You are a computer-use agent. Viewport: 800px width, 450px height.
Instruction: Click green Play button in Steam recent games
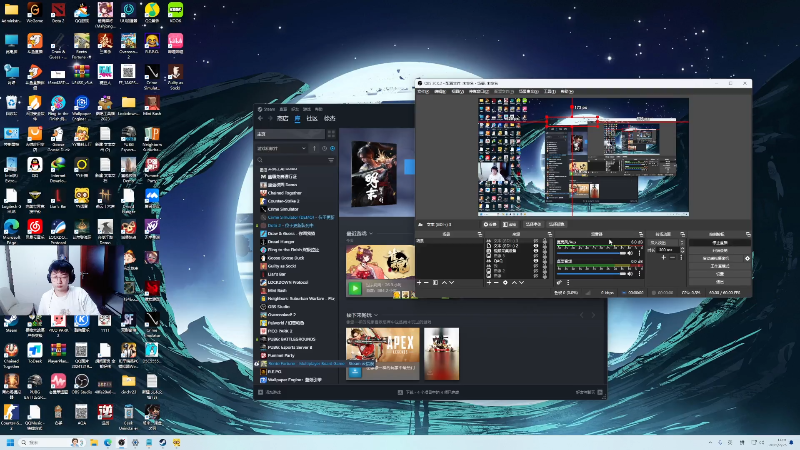click(x=355, y=288)
